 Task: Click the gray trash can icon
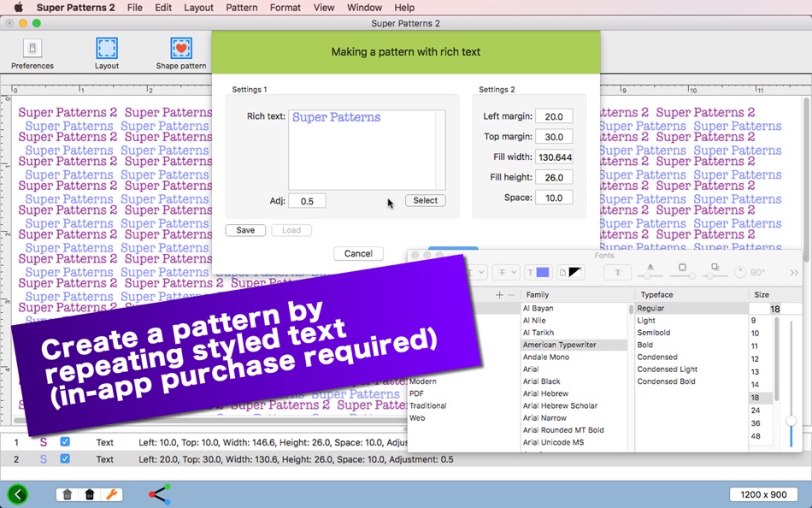click(x=68, y=494)
